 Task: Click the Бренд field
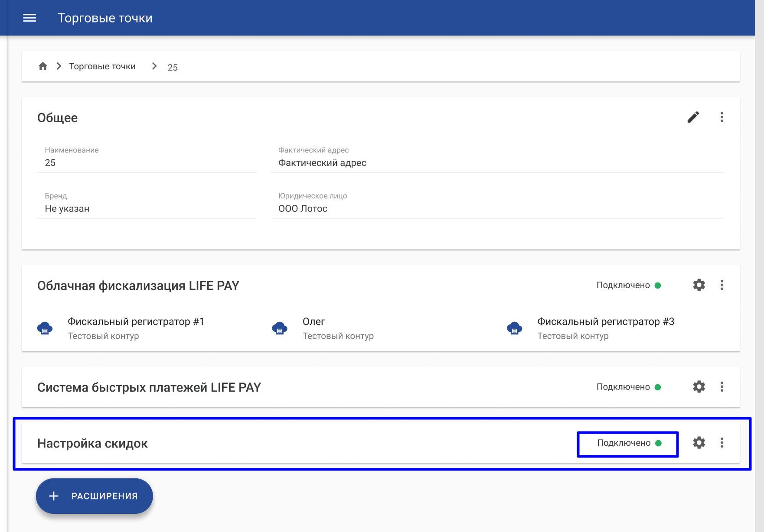click(x=147, y=204)
